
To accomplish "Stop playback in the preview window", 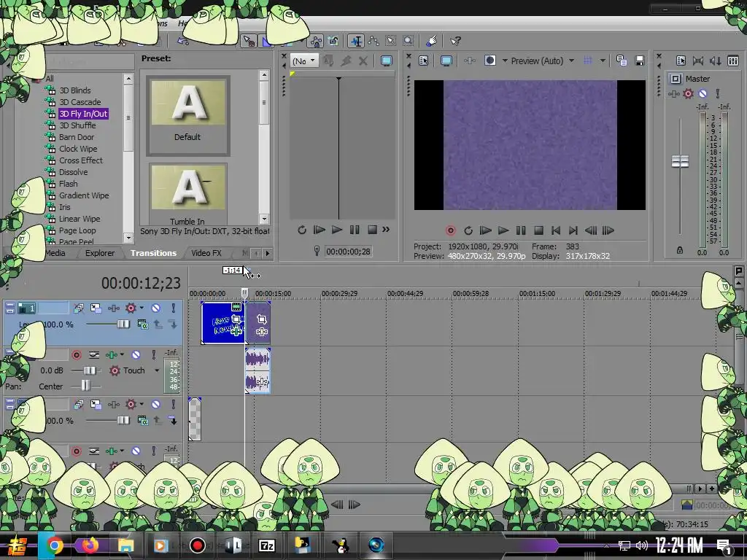I will pyautogui.click(x=538, y=230).
